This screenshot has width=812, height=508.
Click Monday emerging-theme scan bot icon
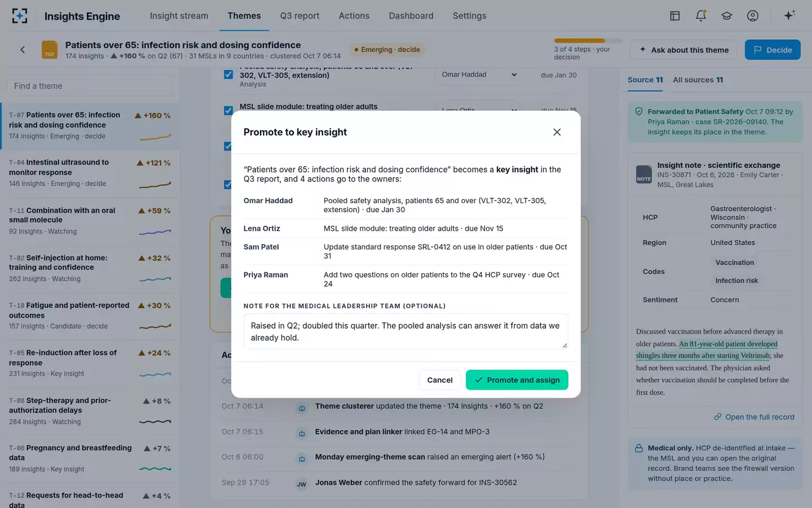302,458
